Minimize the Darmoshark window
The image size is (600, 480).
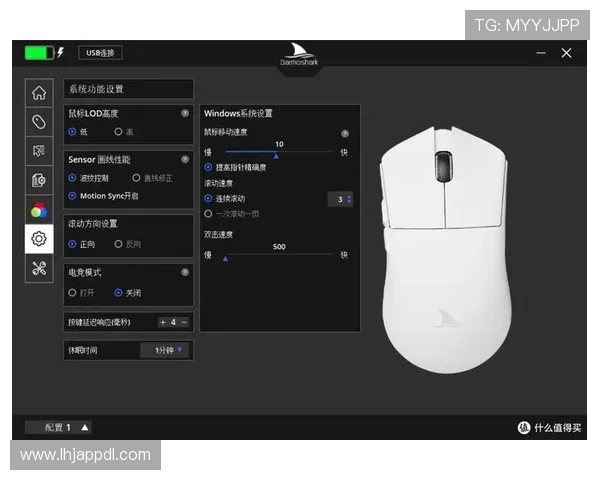pyautogui.click(x=541, y=53)
